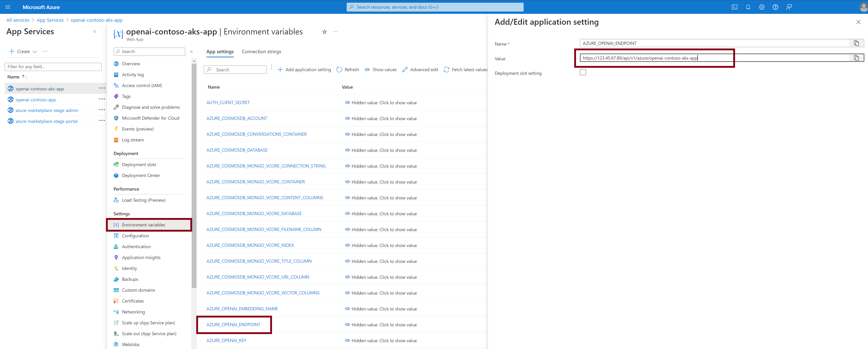The height and width of the screenshot is (349, 868).
Task: Reveal hidden value for AZURE_OPENAI_KEY
Action: click(380, 341)
